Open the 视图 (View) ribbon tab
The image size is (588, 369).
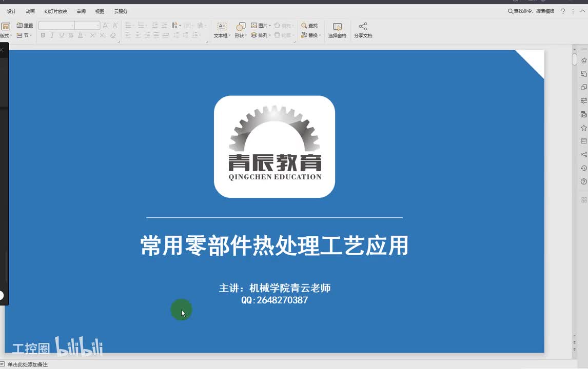(100, 12)
